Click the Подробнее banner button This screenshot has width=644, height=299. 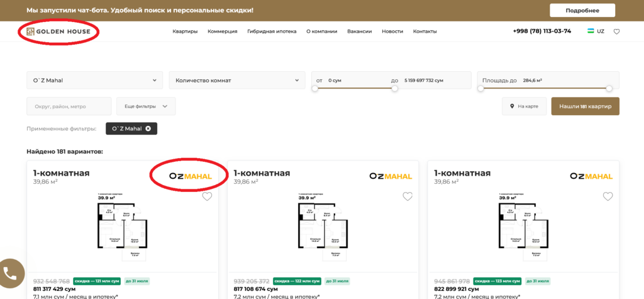pos(582,10)
